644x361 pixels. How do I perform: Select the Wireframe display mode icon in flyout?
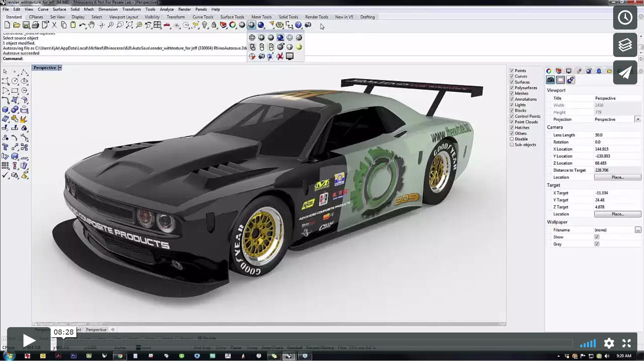click(252, 38)
